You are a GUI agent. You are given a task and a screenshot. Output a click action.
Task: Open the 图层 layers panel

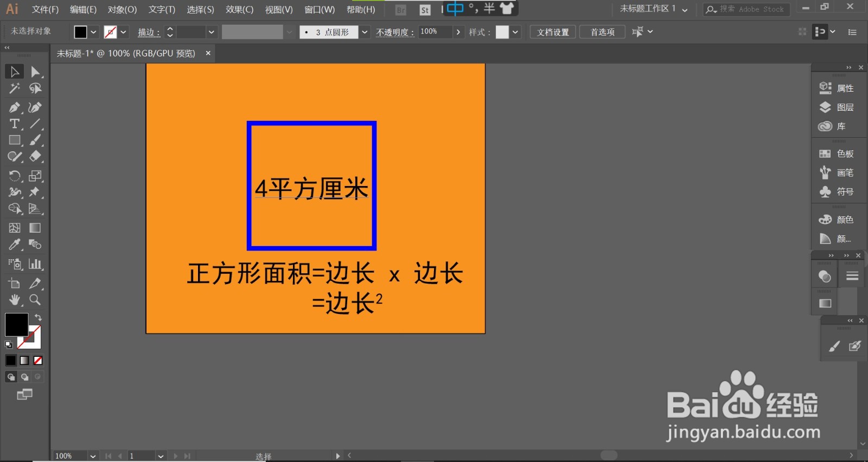point(837,107)
